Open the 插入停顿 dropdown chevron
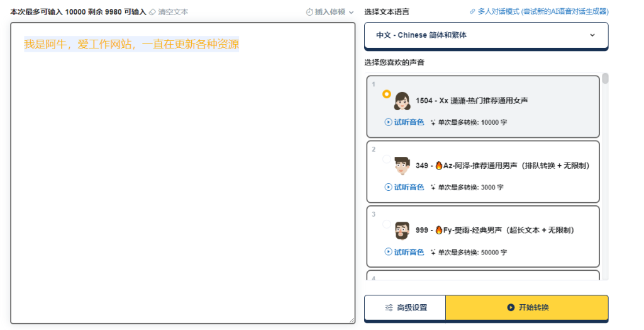 click(351, 13)
